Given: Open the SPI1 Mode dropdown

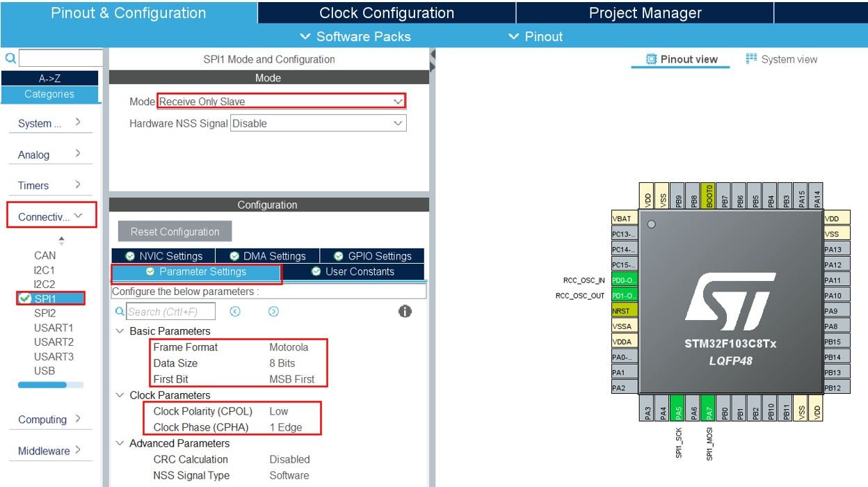Looking at the screenshot, I should pyautogui.click(x=281, y=101).
